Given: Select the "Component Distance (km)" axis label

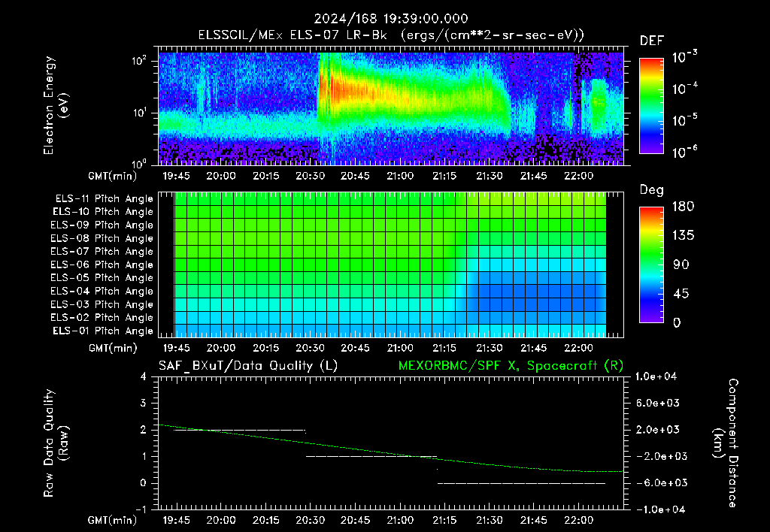Looking at the screenshot, I should [x=726, y=443].
